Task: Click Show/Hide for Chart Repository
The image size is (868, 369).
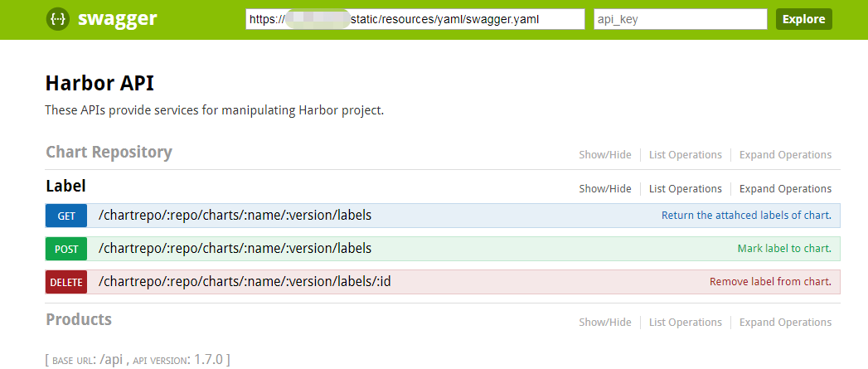Action: click(605, 155)
